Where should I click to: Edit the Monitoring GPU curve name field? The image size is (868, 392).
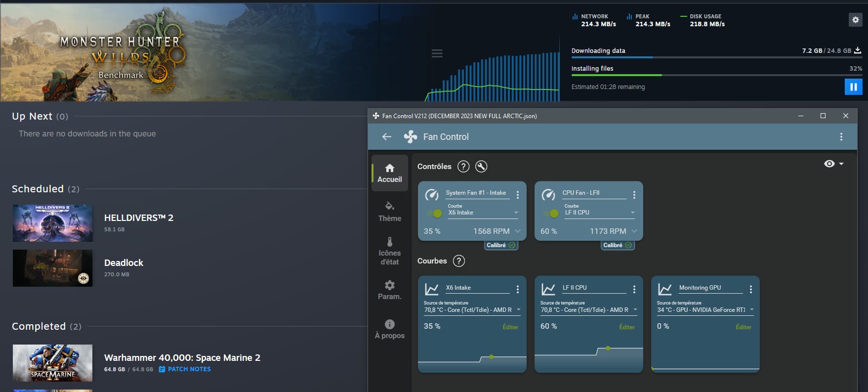710,288
